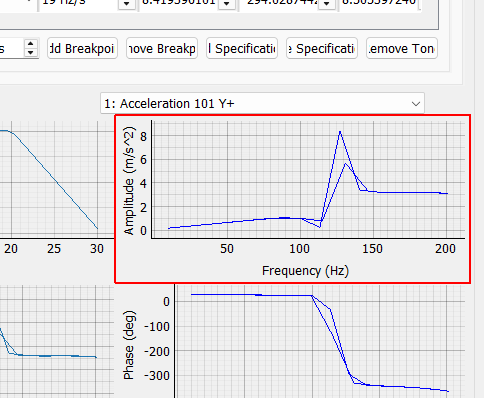The width and height of the screenshot is (484, 398).
Task: Click the Amplitude vs Frequency plot
Action: (293, 199)
